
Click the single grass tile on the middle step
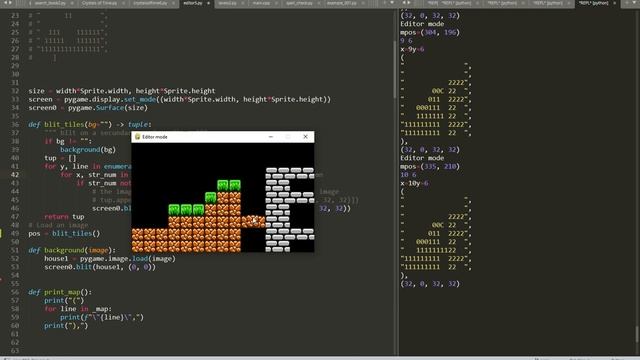click(x=211, y=198)
